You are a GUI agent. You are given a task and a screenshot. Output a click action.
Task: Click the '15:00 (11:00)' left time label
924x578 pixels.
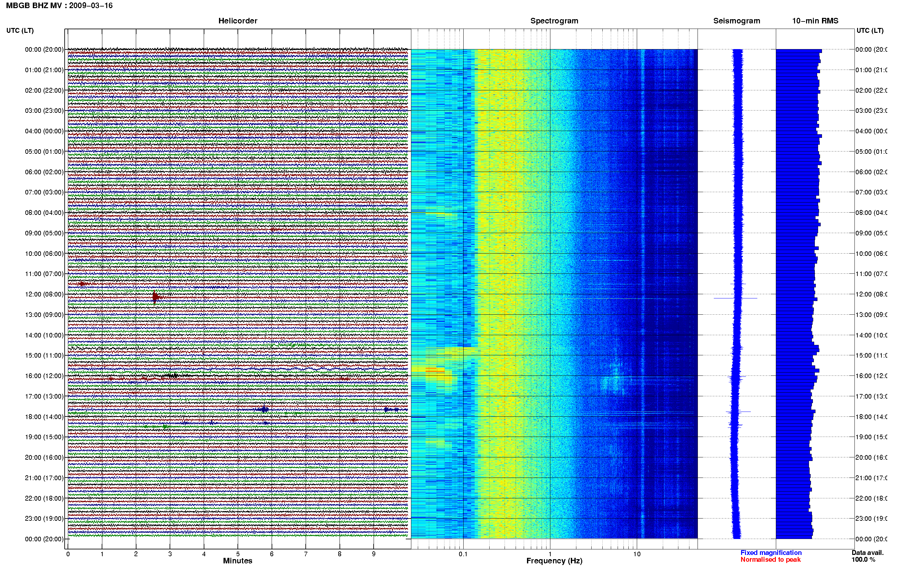coord(44,356)
